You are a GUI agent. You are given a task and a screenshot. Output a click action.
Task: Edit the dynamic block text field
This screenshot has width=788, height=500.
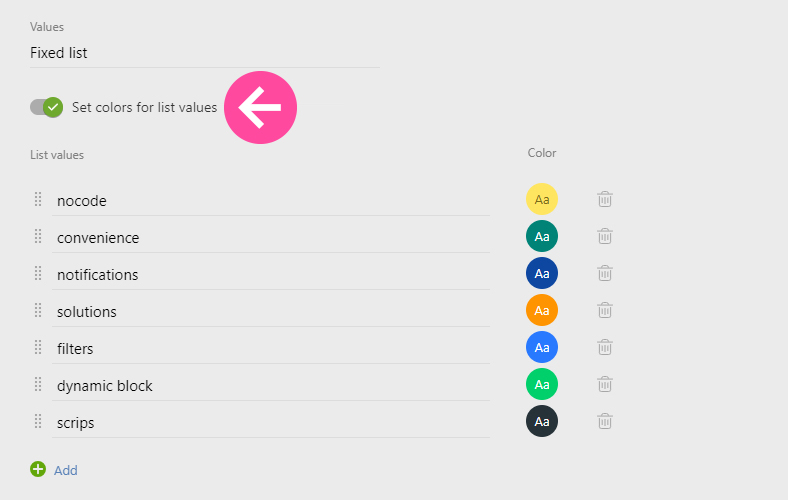point(270,386)
